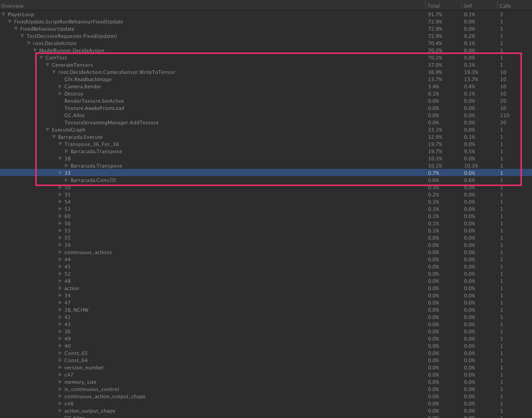Expand the Destroy row arrow

(x=60, y=94)
